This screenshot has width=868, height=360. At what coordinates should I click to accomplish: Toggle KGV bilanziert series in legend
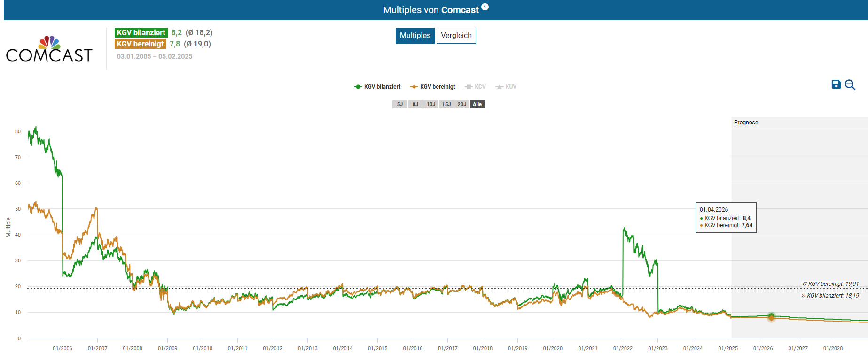click(x=377, y=87)
